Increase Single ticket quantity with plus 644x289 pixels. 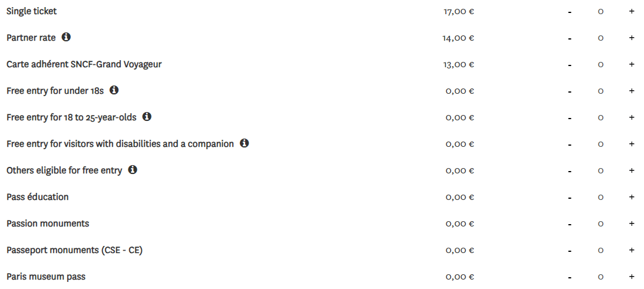[x=632, y=11]
